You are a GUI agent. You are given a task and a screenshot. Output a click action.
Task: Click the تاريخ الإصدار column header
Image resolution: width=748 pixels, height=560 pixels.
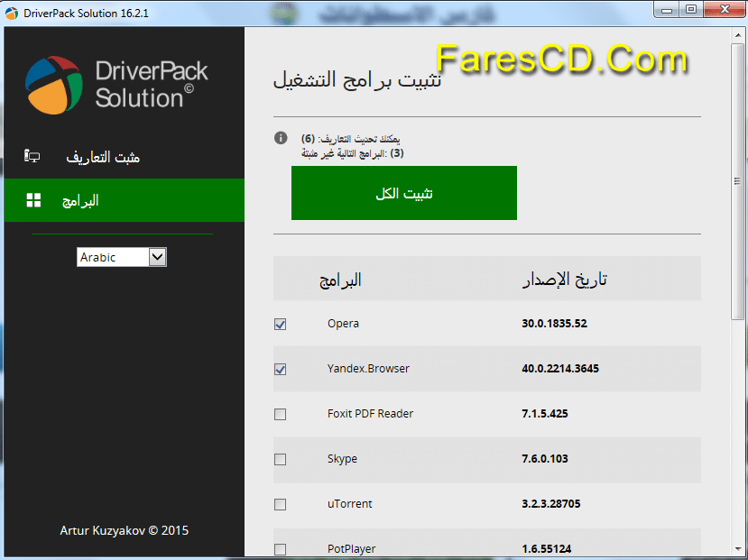[565, 280]
